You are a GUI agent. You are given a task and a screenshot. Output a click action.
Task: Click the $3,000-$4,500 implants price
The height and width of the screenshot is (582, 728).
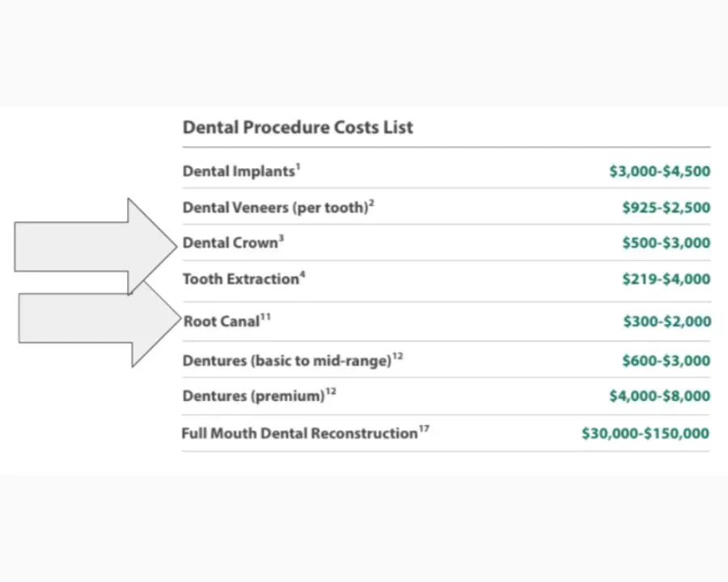(x=659, y=171)
